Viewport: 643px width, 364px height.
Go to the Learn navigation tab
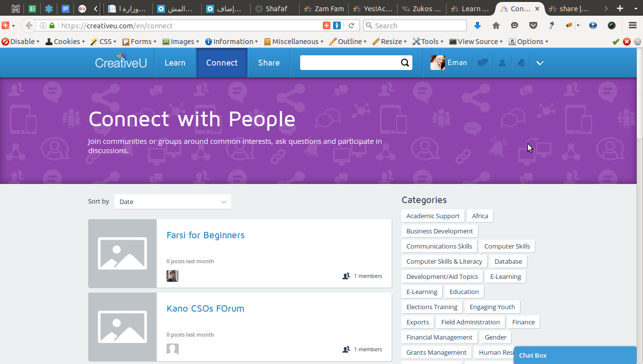coord(175,63)
